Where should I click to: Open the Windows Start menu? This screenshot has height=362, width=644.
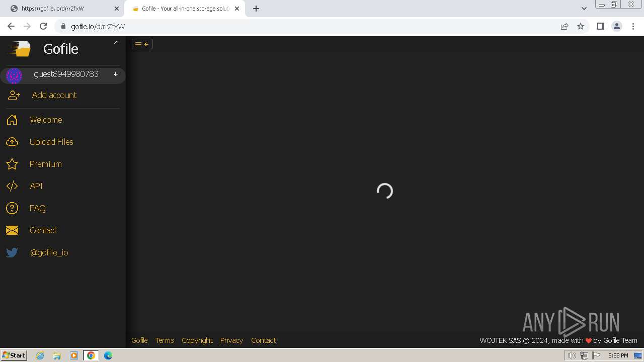click(14, 355)
